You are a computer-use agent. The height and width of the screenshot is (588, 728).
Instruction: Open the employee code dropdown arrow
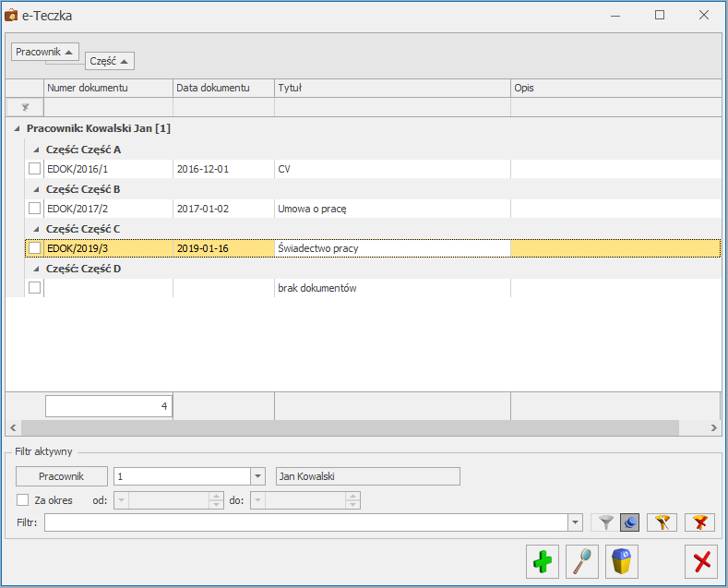(x=257, y=476)
